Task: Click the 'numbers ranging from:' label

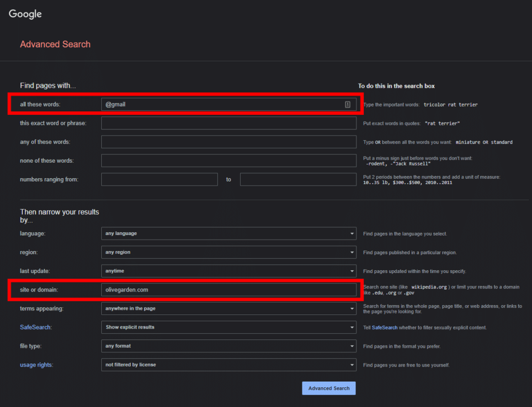Action: (x=49, y=179)
